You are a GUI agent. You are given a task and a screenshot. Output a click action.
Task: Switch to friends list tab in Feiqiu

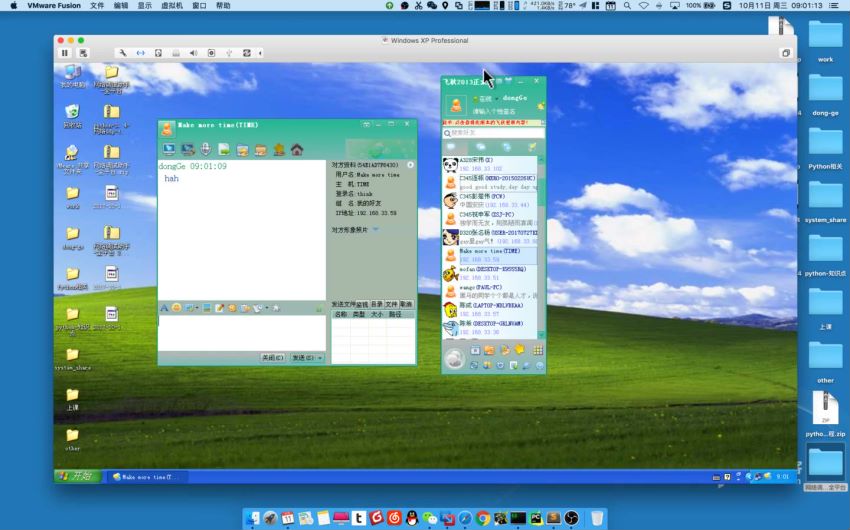point(451,147)
